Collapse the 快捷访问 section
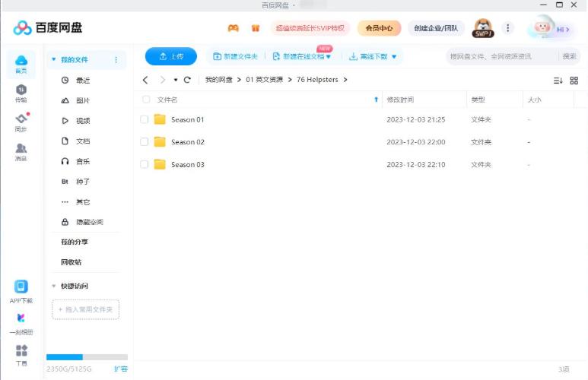The width and height of the screenshot is (588, 380). [53, 286]
